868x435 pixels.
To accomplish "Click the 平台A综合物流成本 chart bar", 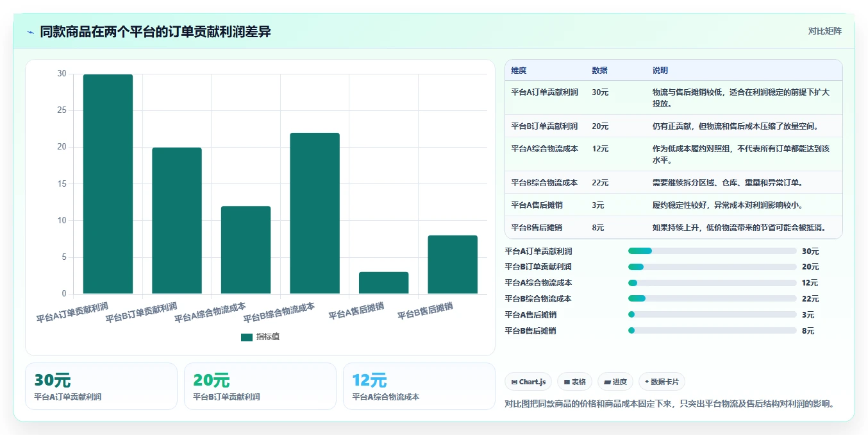I will click(246, 250).
